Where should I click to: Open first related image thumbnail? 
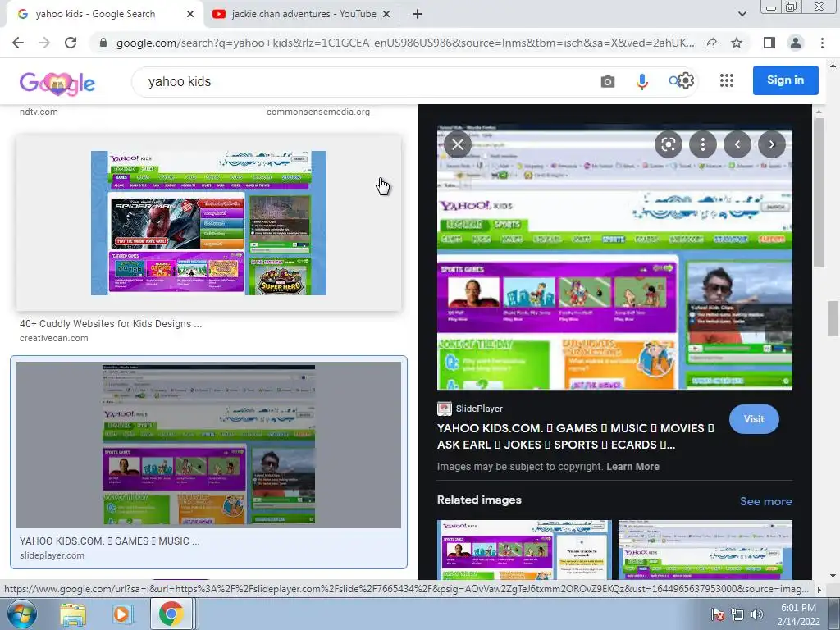[x=524, y=550]
